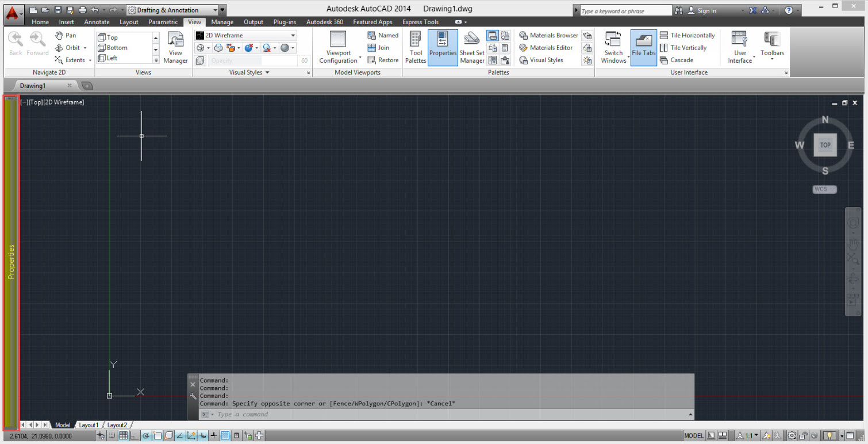Click the [Top] viewport view label

pos(36,102)
